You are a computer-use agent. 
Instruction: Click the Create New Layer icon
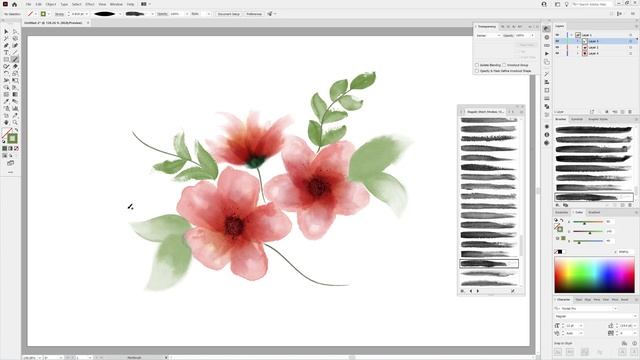point(622,111)
